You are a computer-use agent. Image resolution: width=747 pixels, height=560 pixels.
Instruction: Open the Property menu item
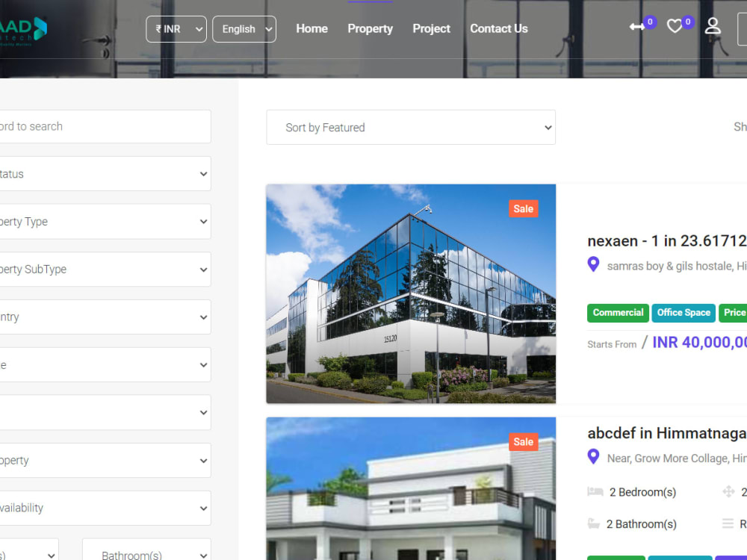[x=371, y=28]
